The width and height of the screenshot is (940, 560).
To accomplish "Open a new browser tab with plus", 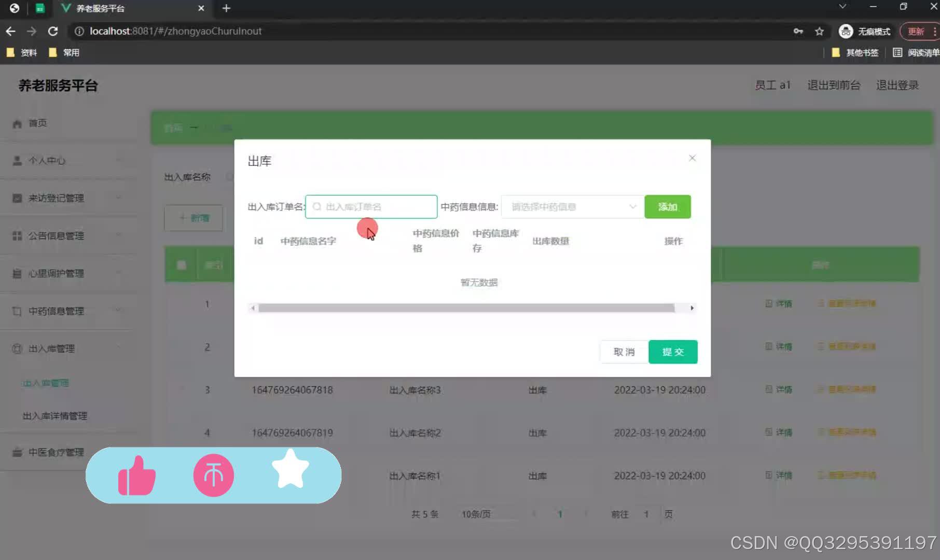I will click(226, 8).
